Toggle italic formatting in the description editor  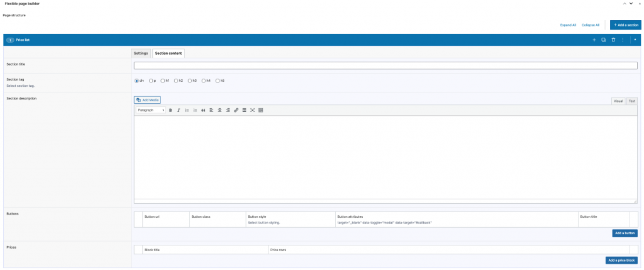(x=179, y=110)
